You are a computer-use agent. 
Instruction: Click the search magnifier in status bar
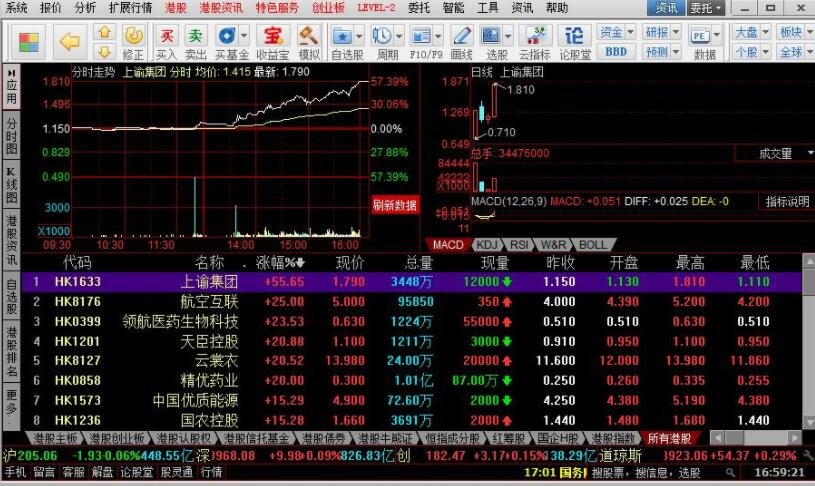coord(730,472)
